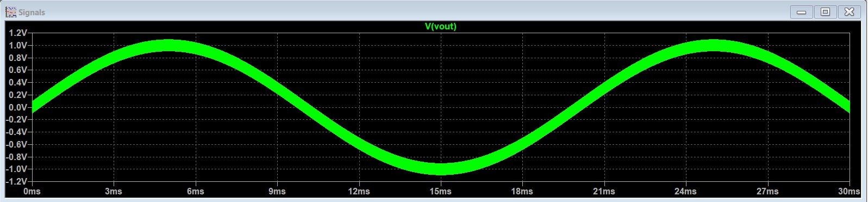The width and height of the screenshot is (868, 202).
Task: Maximize the Signals window
Action: [825, 12]
